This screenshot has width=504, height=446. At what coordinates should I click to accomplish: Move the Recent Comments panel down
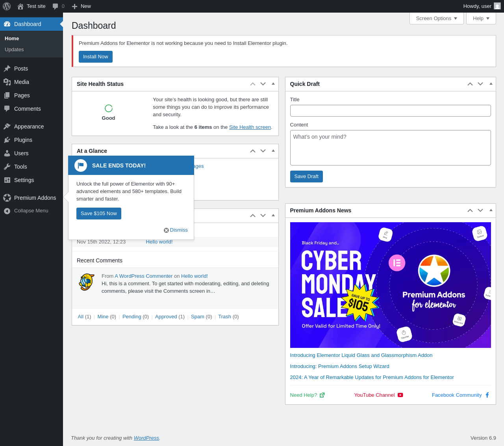tap(263, 216)
